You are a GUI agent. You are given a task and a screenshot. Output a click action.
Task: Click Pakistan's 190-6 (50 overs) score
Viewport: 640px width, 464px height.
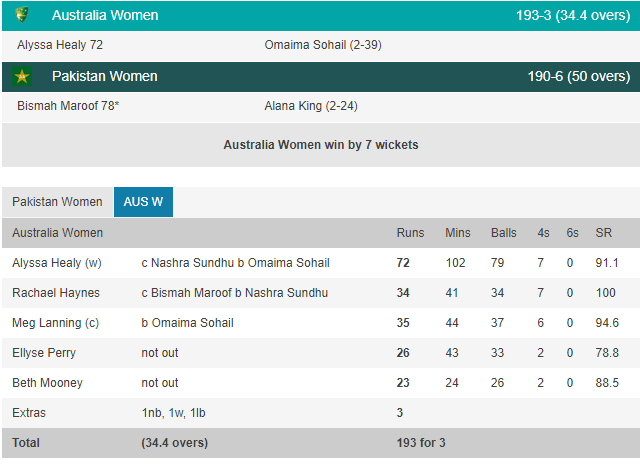[578, 77]
